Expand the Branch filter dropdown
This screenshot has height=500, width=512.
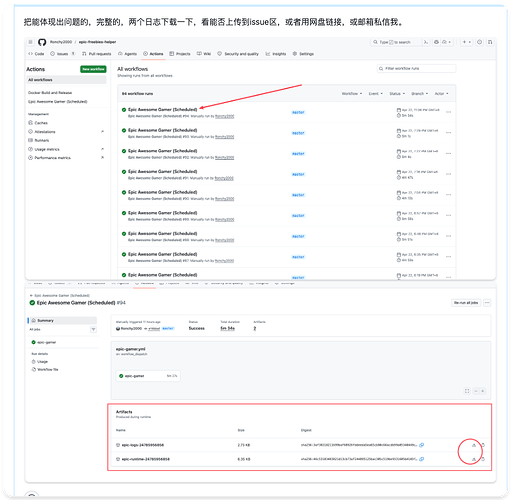coord(419,94)
